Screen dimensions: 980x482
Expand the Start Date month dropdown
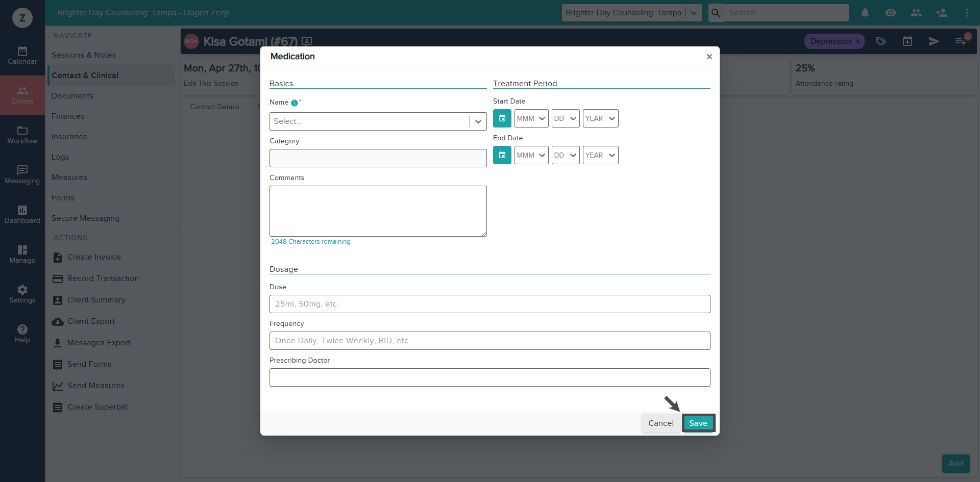531,118
